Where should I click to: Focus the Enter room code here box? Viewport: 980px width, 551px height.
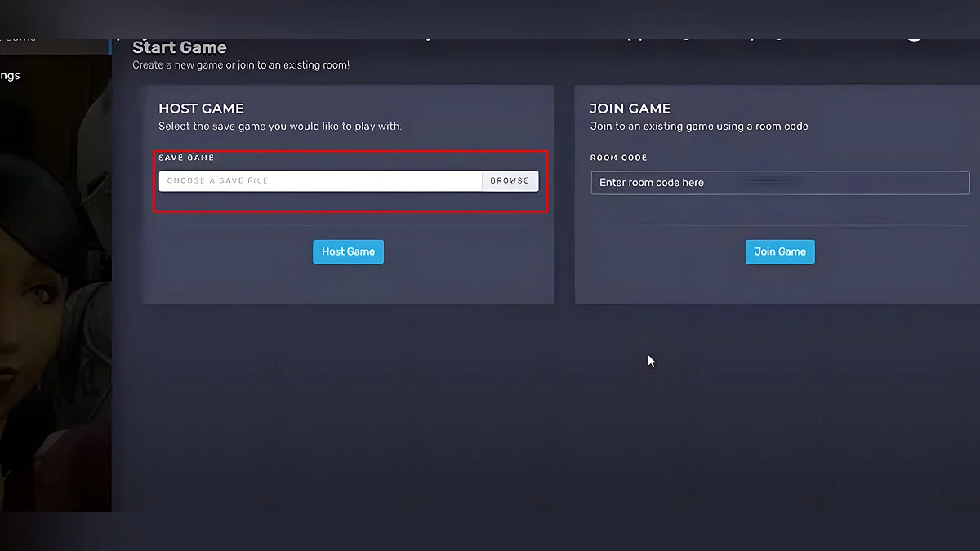click(x=779, y=183)
